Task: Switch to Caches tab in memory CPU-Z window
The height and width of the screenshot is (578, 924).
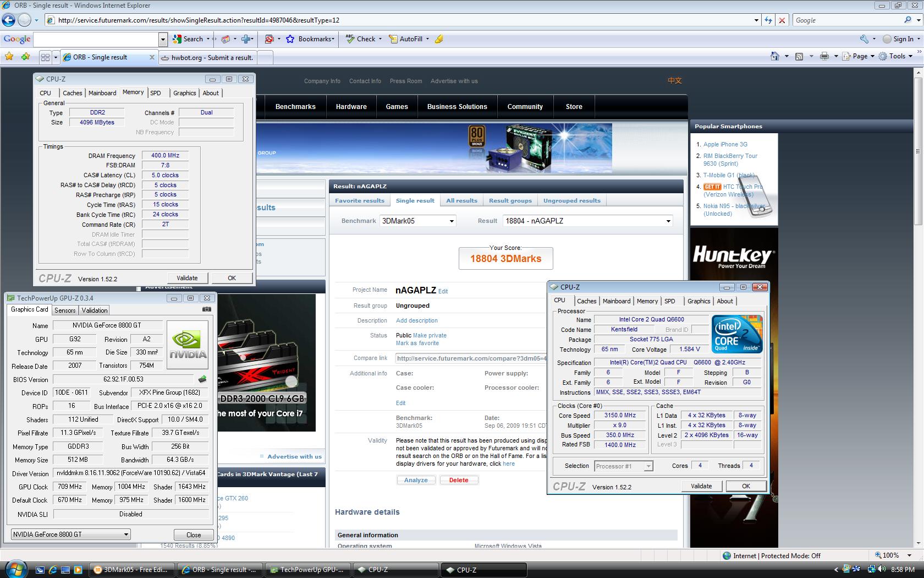Action: tap(72, 93)
